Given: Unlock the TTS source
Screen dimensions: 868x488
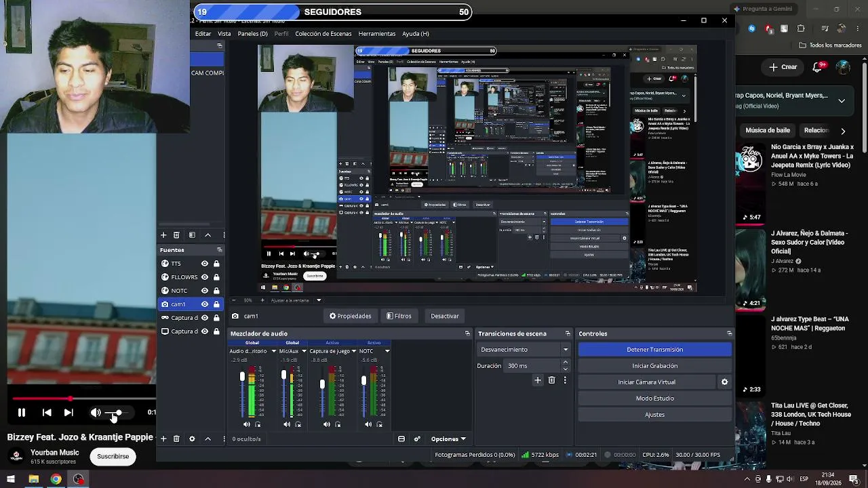Looking at the screenshot, I should point(216,264).
